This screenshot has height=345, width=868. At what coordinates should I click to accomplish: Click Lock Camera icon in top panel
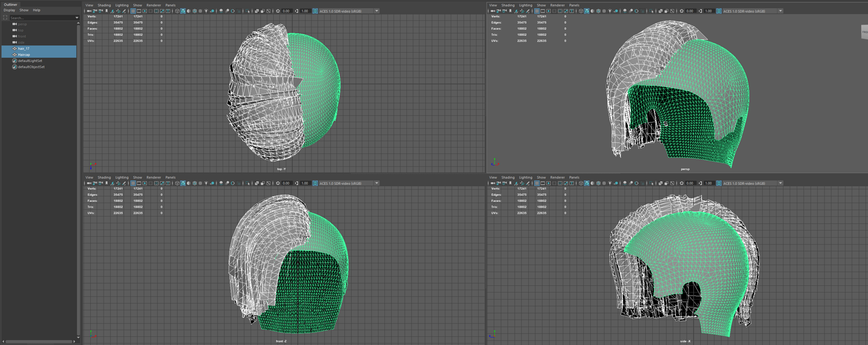[x=94, y=11]
